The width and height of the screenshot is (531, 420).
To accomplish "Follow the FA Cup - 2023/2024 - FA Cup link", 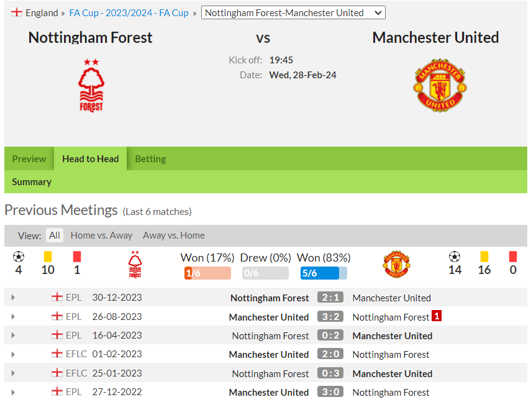I will [x=129, y=13].
